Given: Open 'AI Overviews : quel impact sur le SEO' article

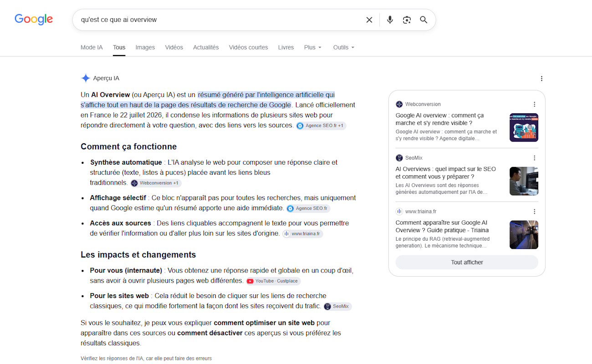Looking at the screenshot, I should [446, 173].
